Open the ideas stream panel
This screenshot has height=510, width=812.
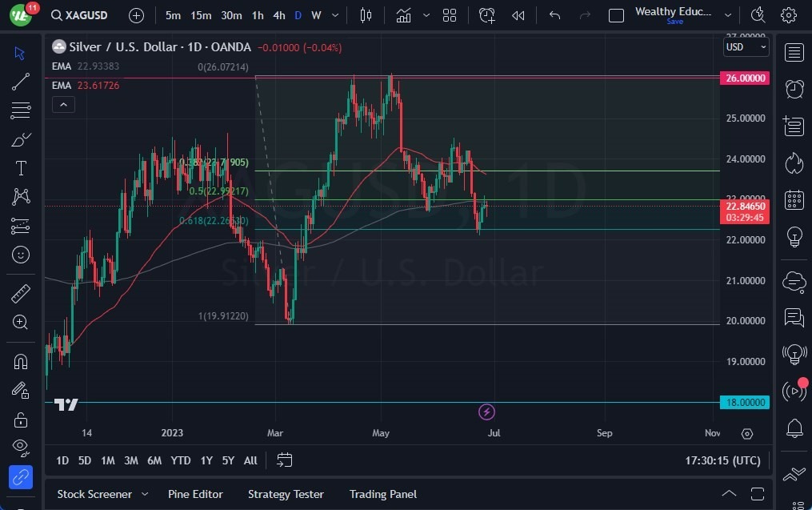794,355
